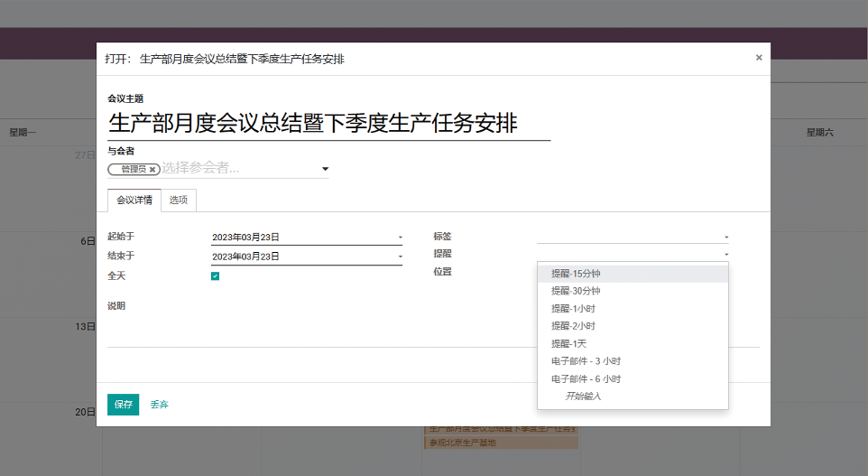
Task: Switch to the 选项 tab
Action: coord(179,201)
